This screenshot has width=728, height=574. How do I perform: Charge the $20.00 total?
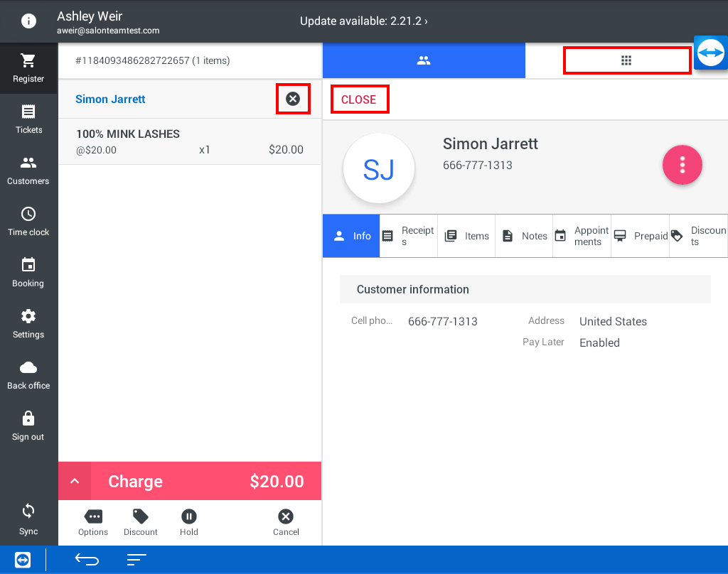click(206, 482)
